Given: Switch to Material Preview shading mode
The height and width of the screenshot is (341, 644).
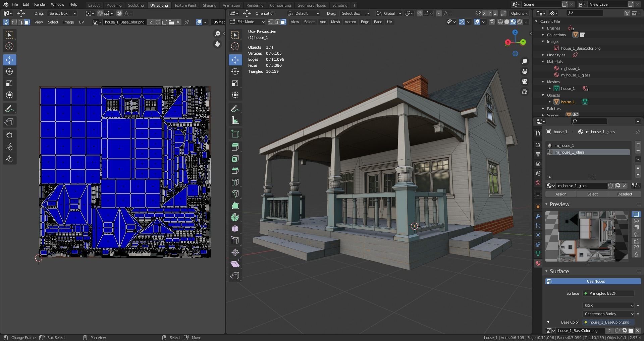Looking at the screenshot, I should [513, 22].
